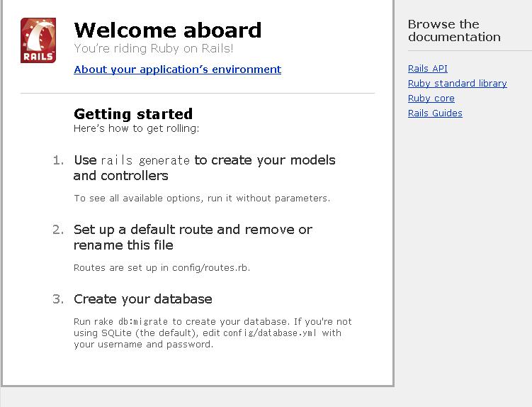Click the "Create your database" heading
Viewport: 532px width, 407px height.
coord(143,299)
